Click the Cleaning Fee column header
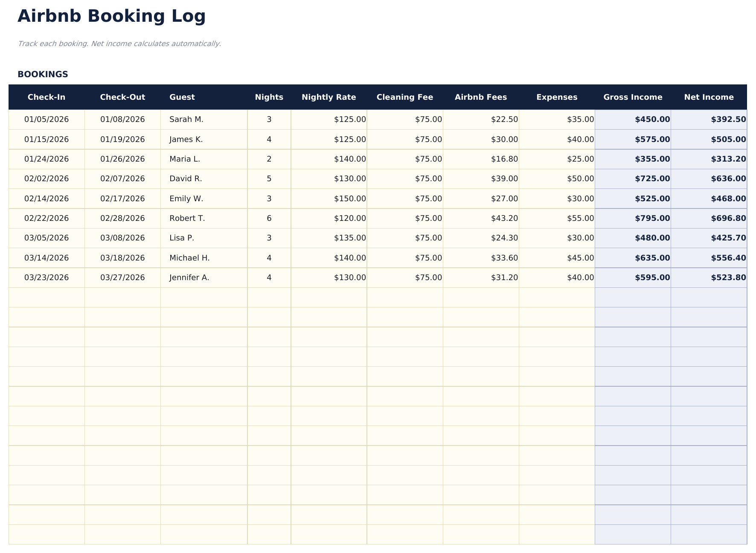The height and width of the screenshot is (553, 756). (404, 97)
